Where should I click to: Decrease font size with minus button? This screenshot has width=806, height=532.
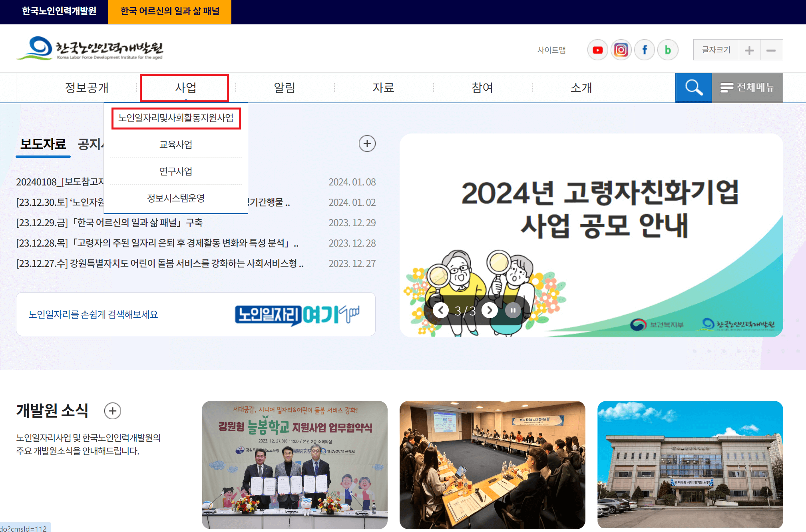(x=771, y=50)
